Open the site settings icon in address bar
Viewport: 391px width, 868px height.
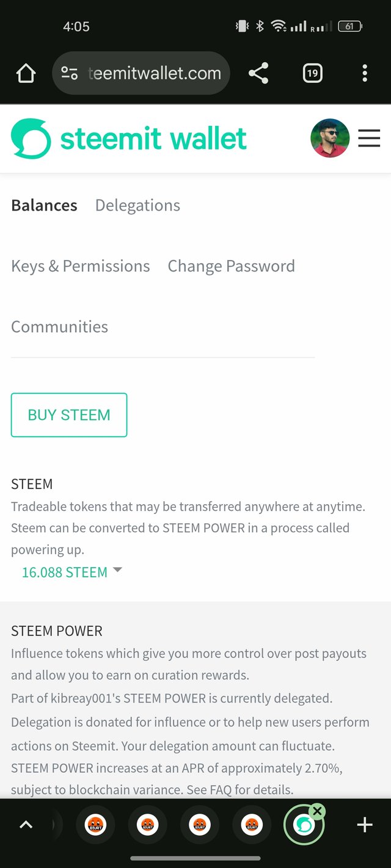tap(70, 74)
